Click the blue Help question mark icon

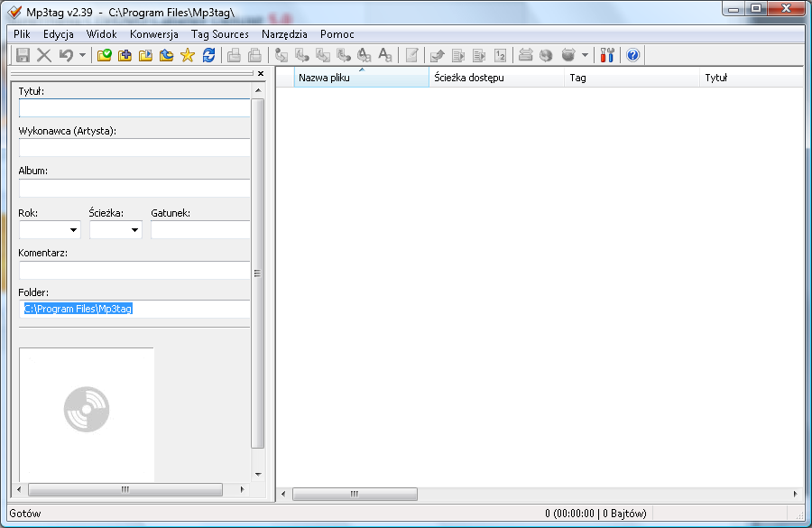(632, 55)
